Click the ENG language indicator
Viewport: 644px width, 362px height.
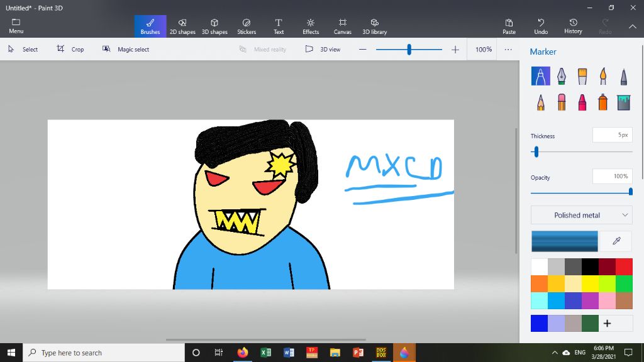[x=580, y=353]
